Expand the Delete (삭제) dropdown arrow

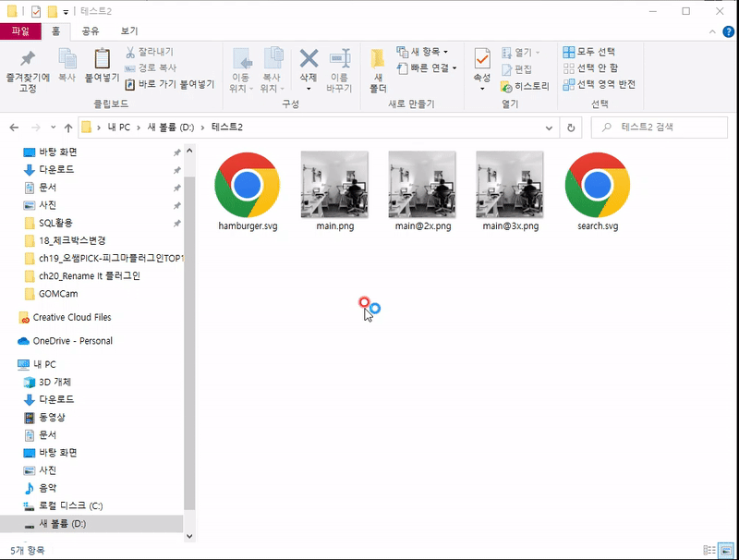(309, 89)
